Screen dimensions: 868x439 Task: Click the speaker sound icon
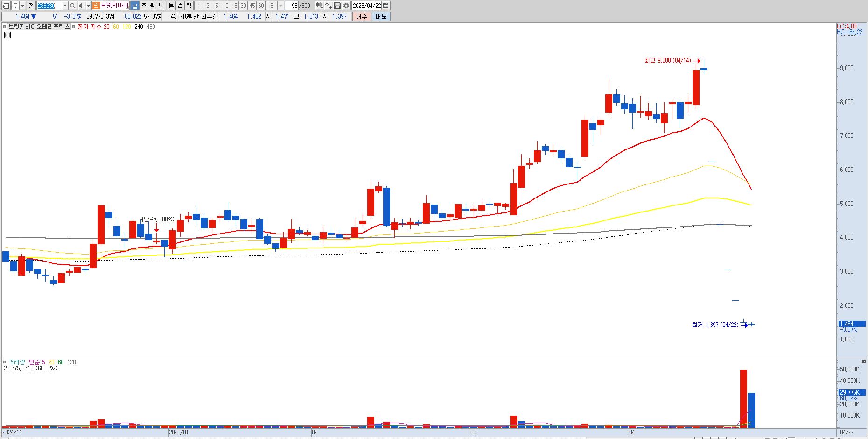tap(82, 6)
